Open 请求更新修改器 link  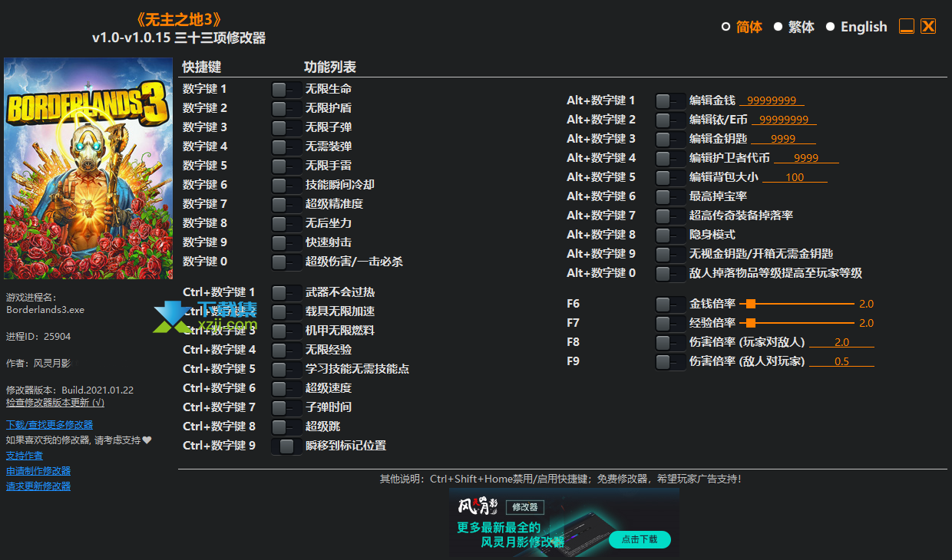[38, 486]
